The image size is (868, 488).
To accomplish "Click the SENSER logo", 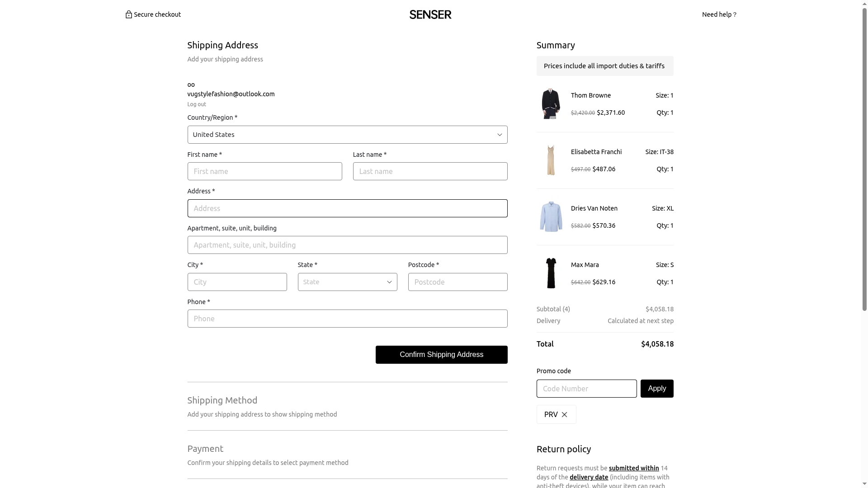I will click(x=430, y=14).
